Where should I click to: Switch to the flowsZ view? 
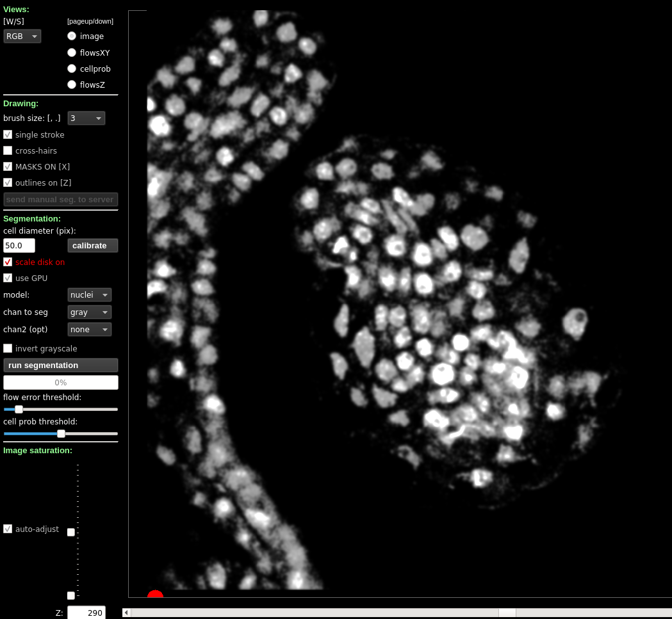click(x=72, y=84)
